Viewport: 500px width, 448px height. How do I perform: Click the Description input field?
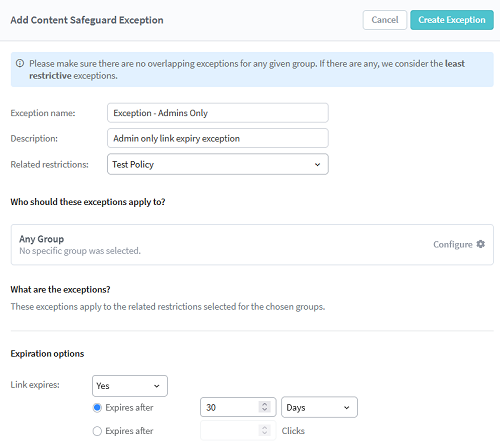click(218, 138)
